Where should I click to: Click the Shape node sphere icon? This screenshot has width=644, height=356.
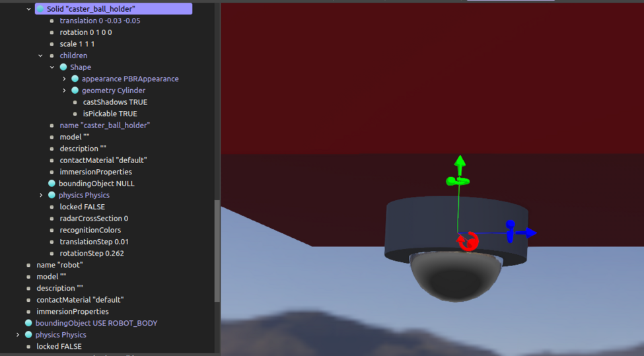click(63, 67)
